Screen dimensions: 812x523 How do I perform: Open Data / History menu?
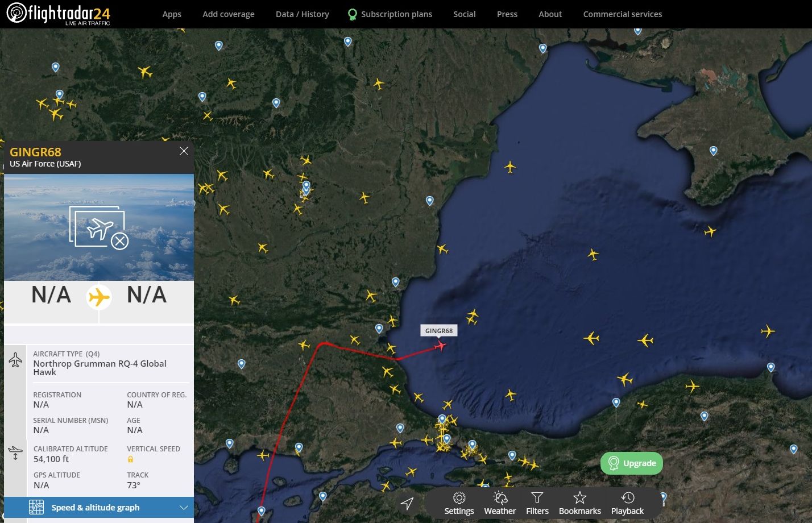click(x=303, y=14)
